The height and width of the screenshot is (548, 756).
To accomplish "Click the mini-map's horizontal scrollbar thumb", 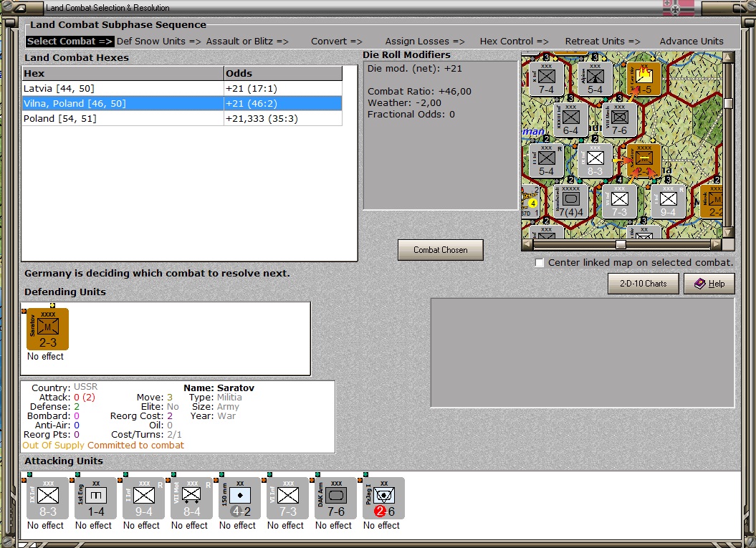I will click(621, 244).
